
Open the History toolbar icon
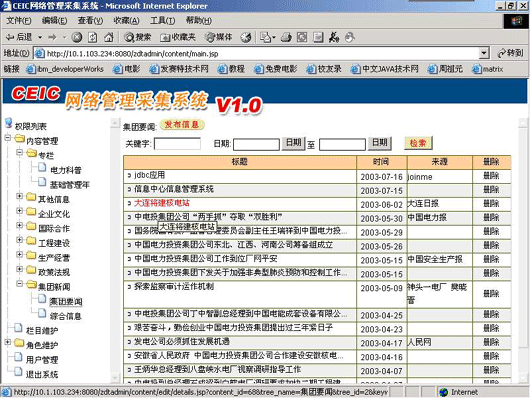pyautogui.click(x=246, y=37)
